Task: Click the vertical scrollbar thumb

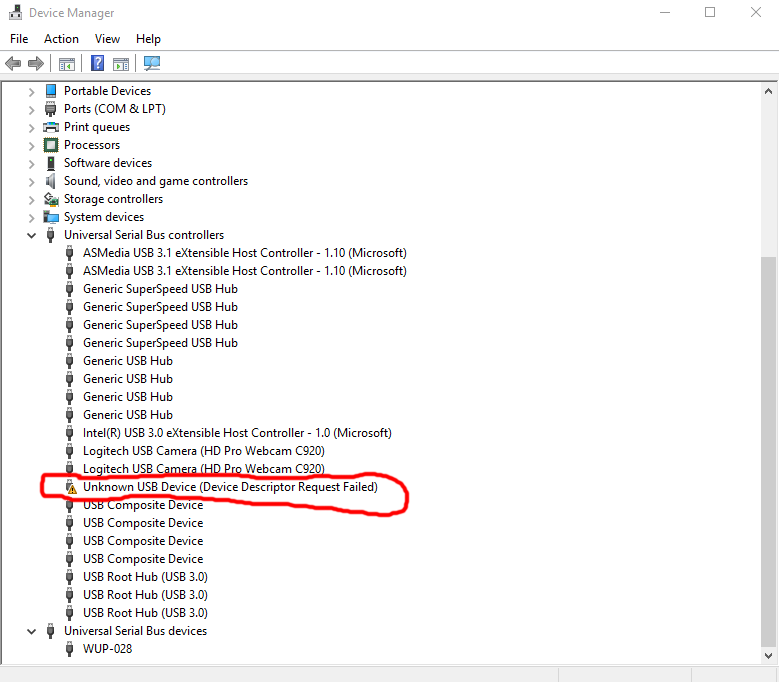Action: 768,452
